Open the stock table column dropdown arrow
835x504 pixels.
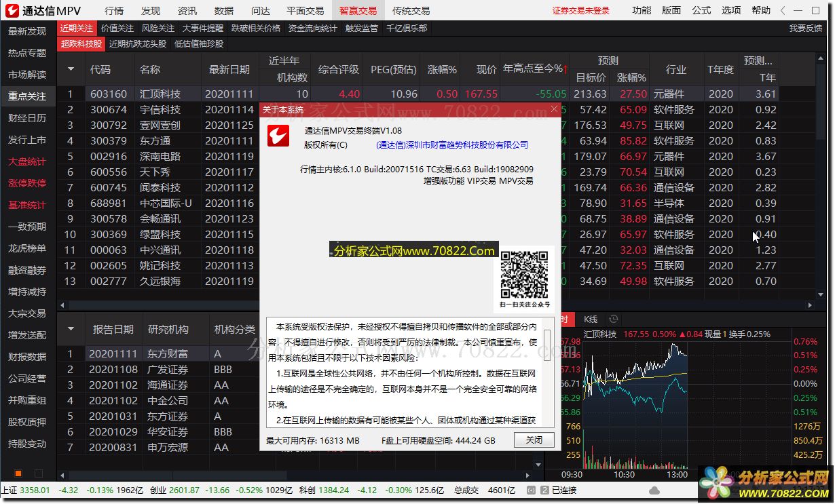point(71,69)
